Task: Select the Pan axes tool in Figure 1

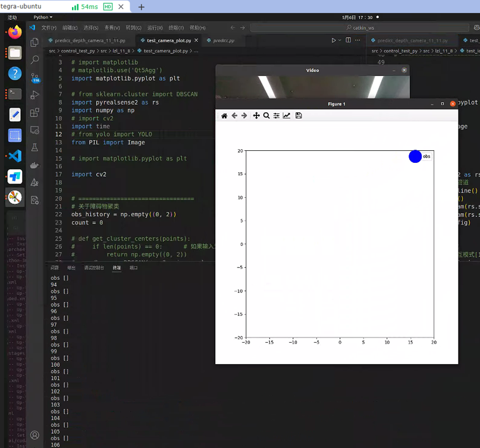Action: [256, 115]
